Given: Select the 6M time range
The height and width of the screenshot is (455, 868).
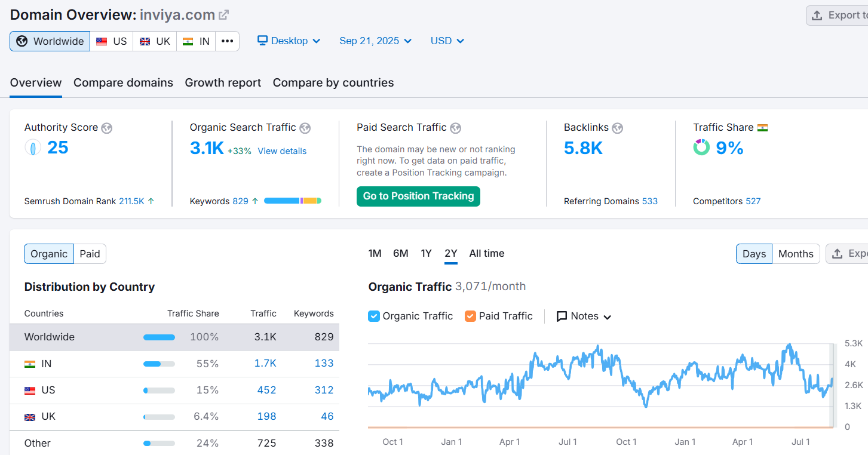Looking at the screenshot, I should 401,254.
